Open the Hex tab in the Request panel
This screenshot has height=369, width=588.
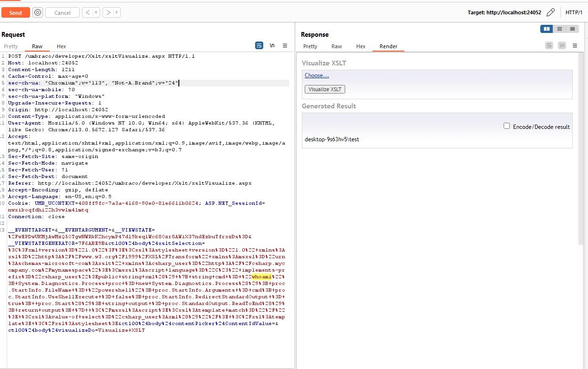click(62, 46)
